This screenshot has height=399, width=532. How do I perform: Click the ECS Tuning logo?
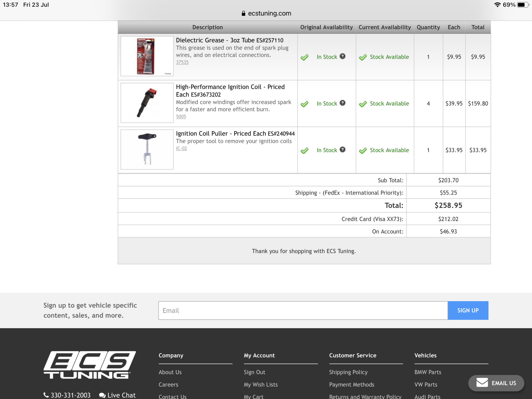(90, 365)
